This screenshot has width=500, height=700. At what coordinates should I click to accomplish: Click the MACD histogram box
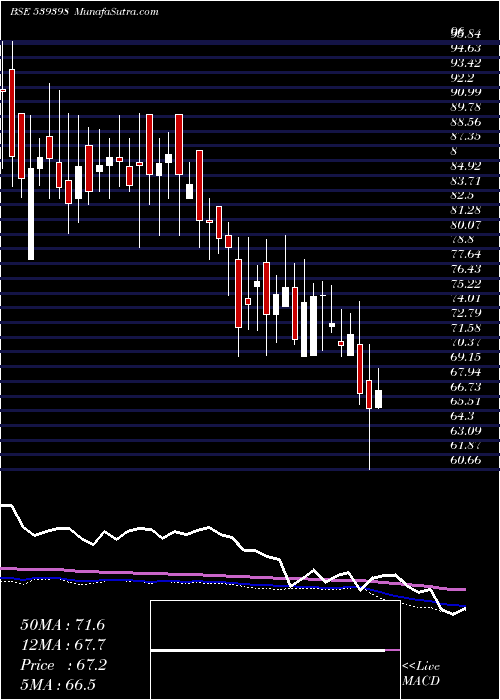[x=275, y=650]
